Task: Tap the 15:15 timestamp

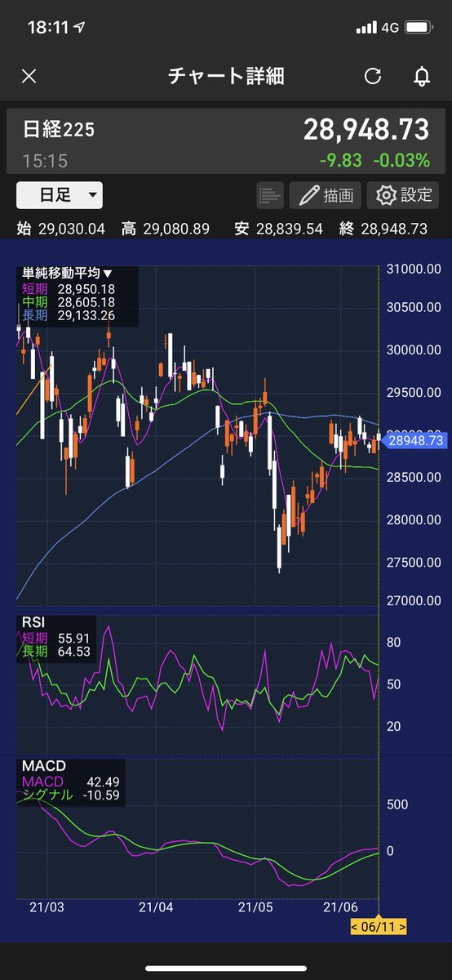Action: tap(45, 161)
